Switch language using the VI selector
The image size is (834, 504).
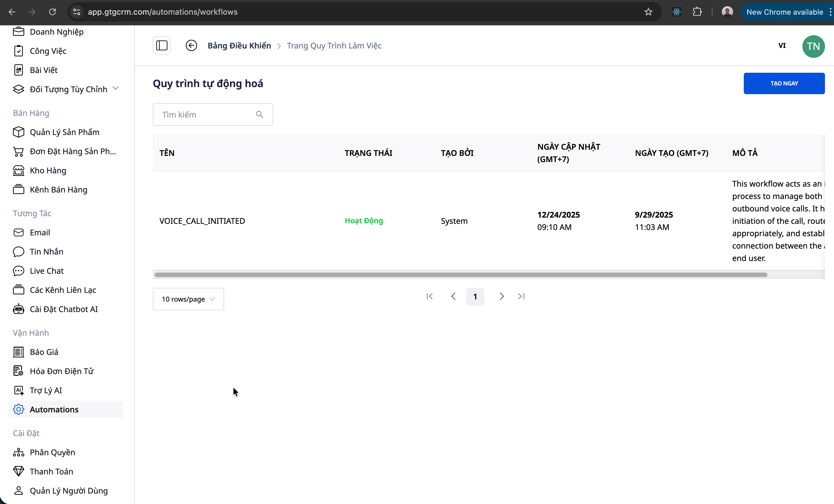[x=782, y=46]
